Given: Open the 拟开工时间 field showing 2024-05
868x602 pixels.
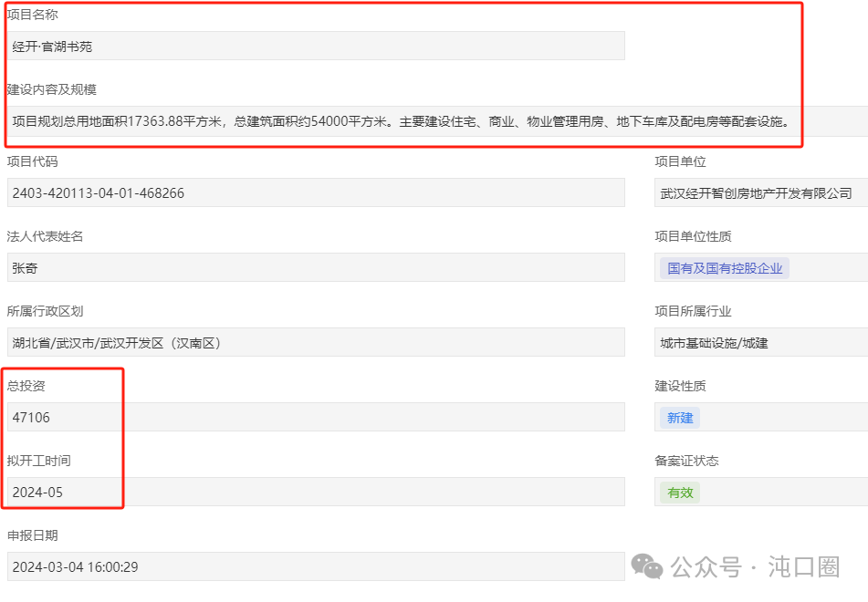Looking at the screenshot, I should coord(316,493).
